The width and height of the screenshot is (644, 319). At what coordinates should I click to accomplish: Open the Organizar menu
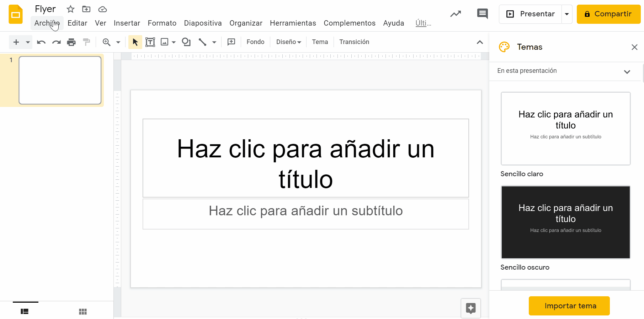pyautogui.click(x=246, y=23)
